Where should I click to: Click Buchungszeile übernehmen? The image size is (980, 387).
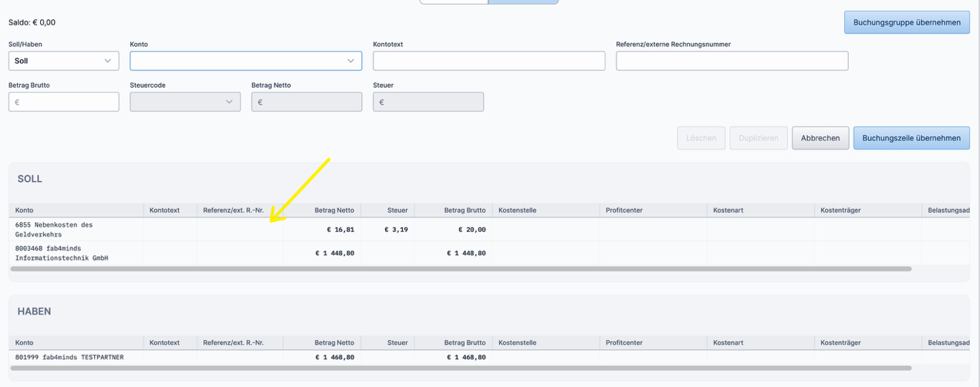click(x=911, y=138)
